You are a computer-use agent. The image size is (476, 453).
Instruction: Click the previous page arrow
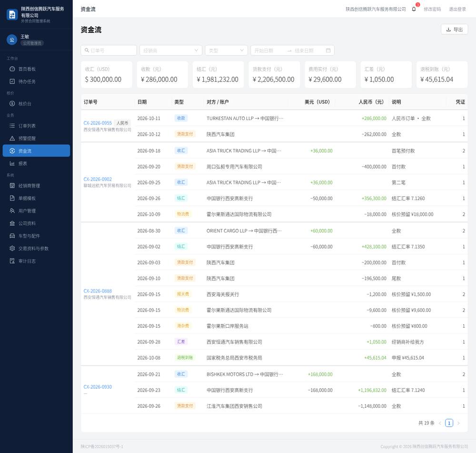440,423
